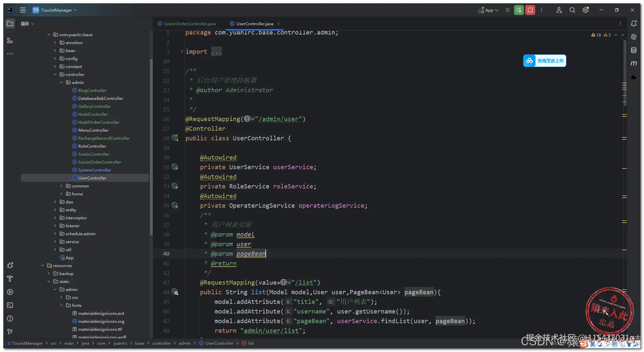Image resolution: width=644 pixels, height=352 pixels.
Task: Expand the bean package
Action: [55, 50]
